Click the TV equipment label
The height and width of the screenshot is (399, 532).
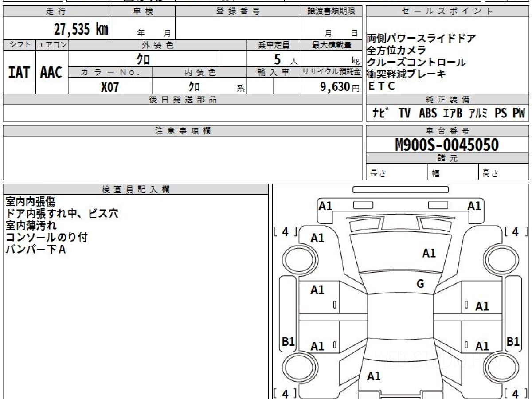coord(404,113)
